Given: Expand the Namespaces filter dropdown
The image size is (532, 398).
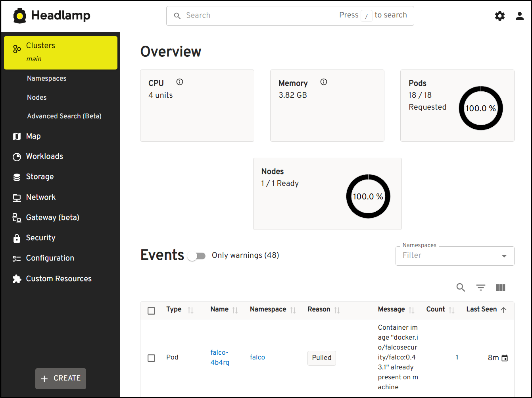Looking at the screenshot, I should pos(504,256).
